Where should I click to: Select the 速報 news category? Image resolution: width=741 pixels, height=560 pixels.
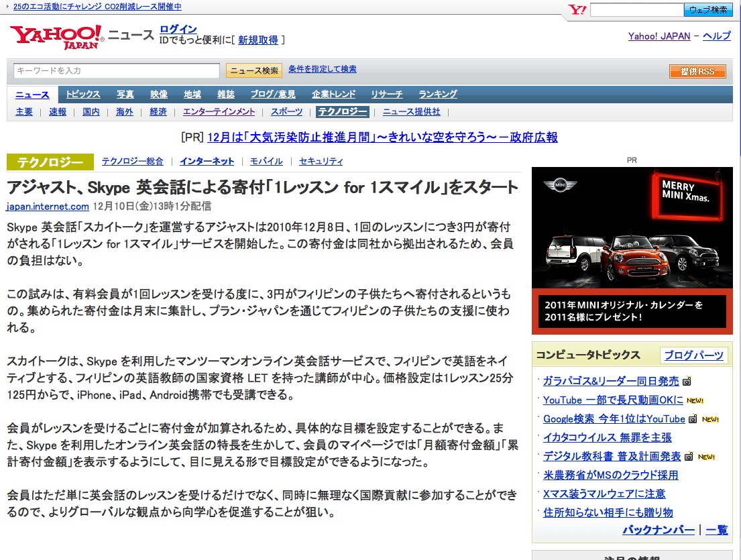click(58, 112)
